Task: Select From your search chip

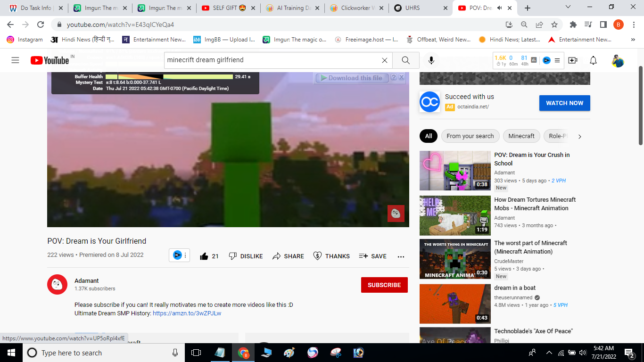Action: (x=470, y=136)
